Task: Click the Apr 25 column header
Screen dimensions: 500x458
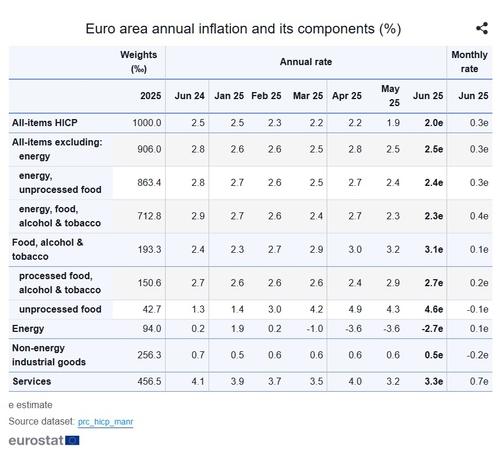Action: coord(347,96)
